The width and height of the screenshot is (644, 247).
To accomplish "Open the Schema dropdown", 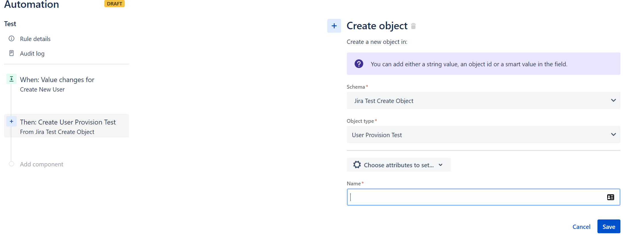I will 483,100.
